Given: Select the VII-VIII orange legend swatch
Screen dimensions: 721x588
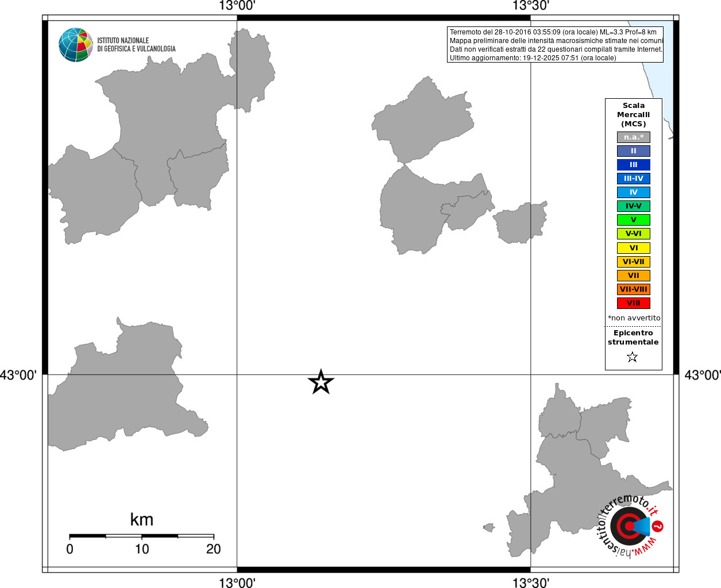Looking at the screenshot, I should tap(634, 289).
